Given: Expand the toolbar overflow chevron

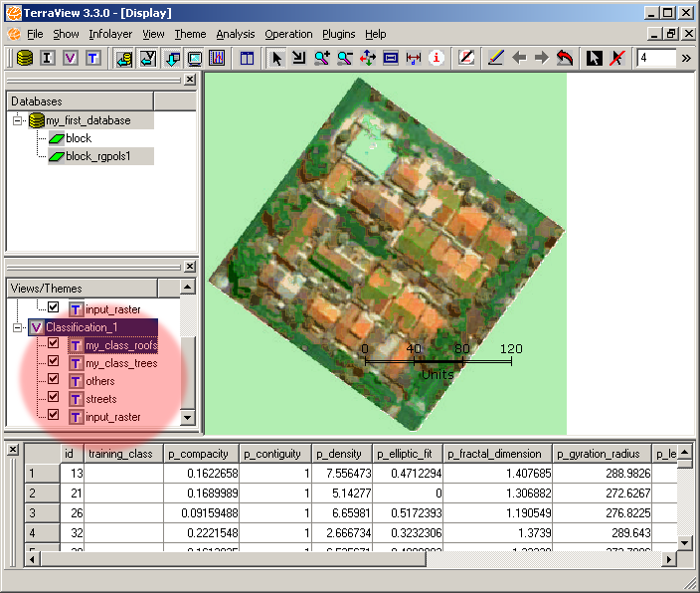Looking at the screenshot, I should (686, 58).
